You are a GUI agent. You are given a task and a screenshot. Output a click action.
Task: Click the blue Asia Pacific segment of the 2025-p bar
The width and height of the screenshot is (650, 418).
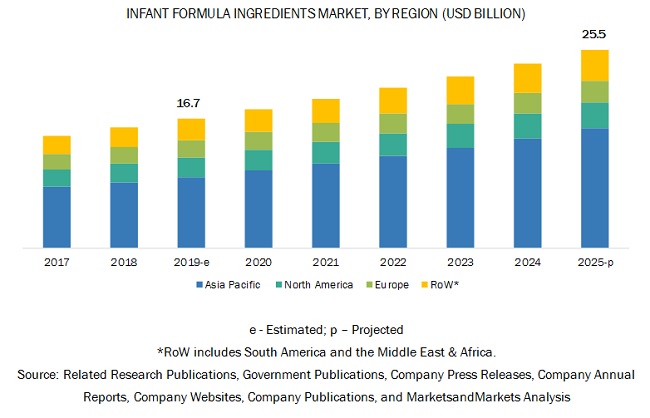coord(594,187)
